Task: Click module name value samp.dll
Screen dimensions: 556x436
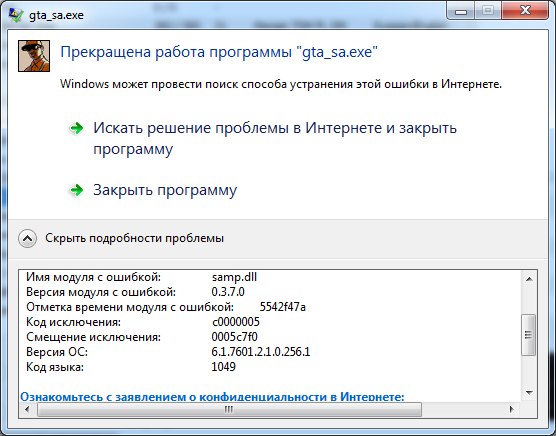Action: click(234, 277)
